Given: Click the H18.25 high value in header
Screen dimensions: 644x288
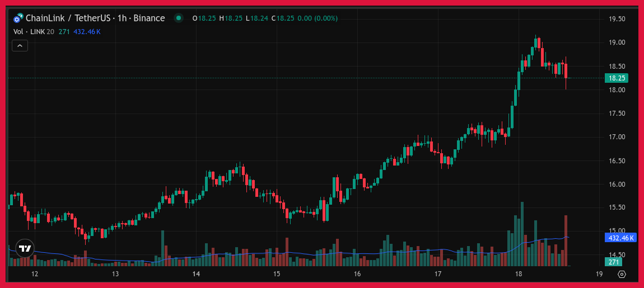Looking at the screenshot, I should tap(231, 18).
